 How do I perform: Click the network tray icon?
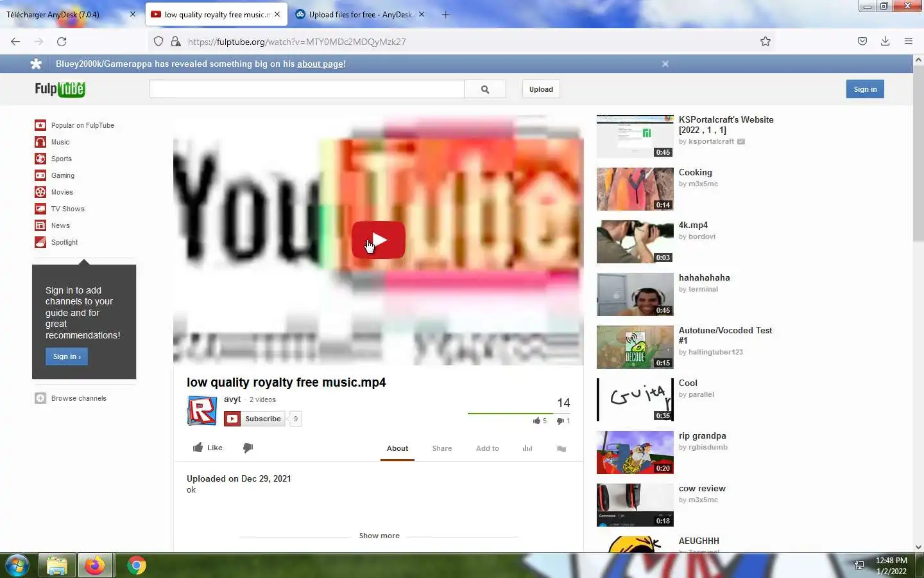[859, 565]
